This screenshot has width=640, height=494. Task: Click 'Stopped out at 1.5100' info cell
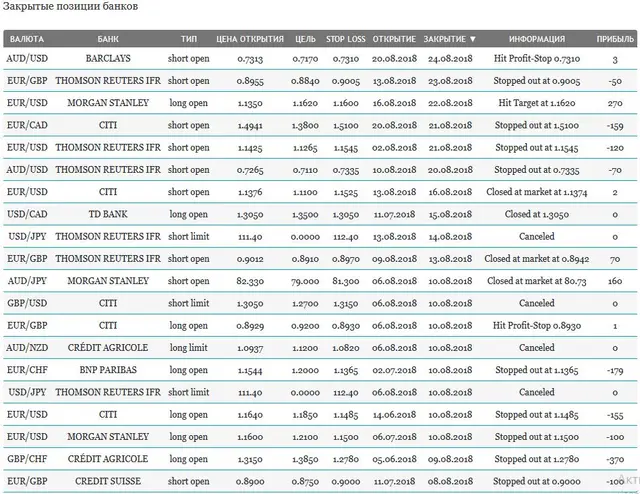pyautogui.click(x=537, y=125)
